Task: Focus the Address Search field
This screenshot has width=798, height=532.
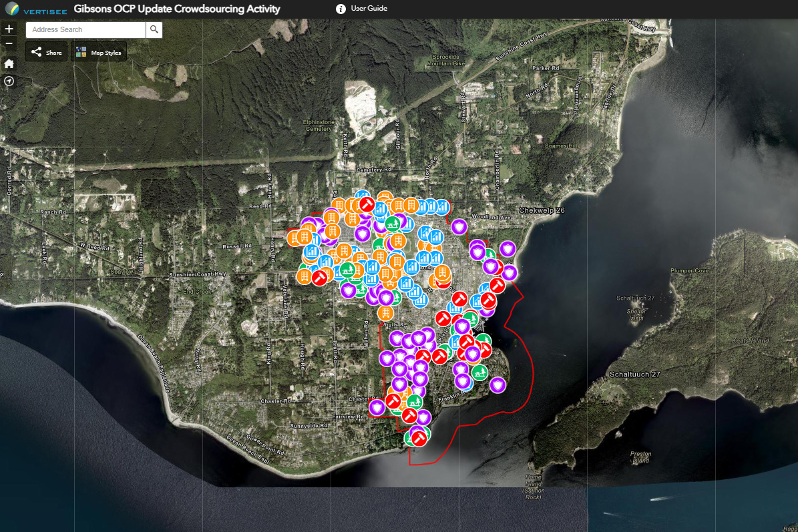Action: (85, 29)
